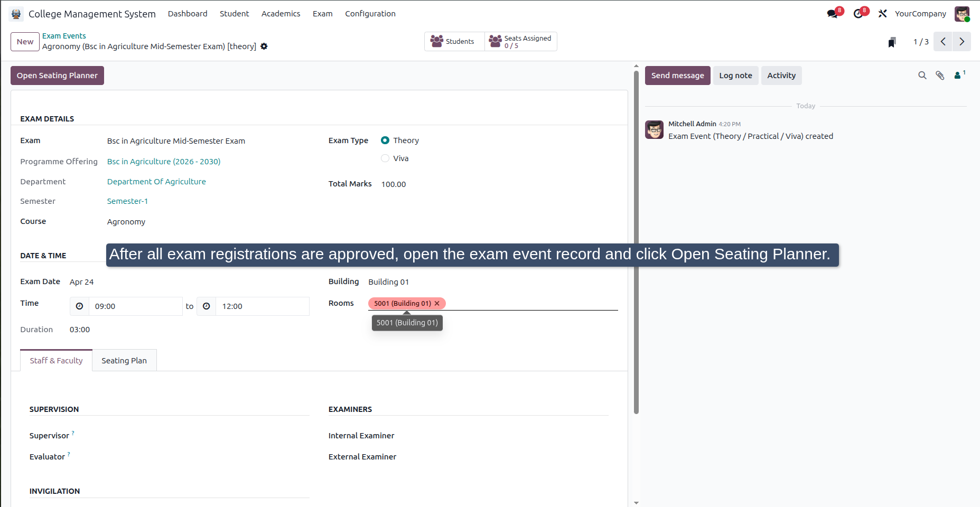
Task: Remove room 5001 (Building 01) tag
Action: point(437,304)
